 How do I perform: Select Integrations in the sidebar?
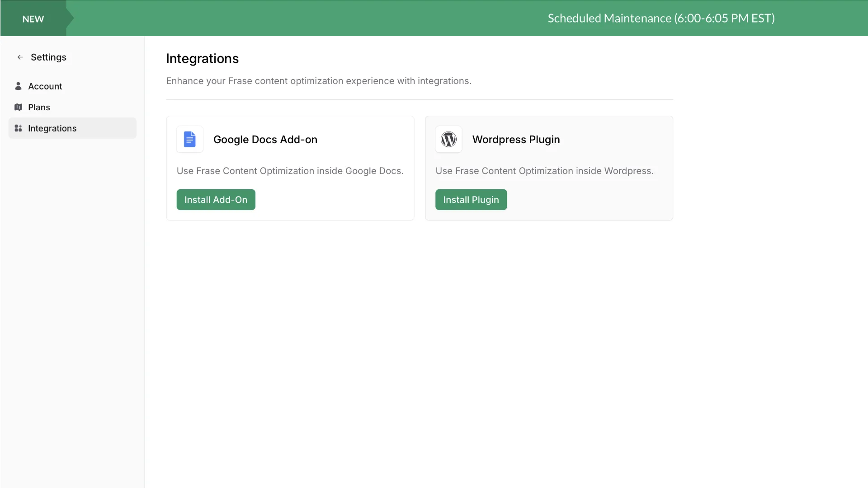point(52,128)
